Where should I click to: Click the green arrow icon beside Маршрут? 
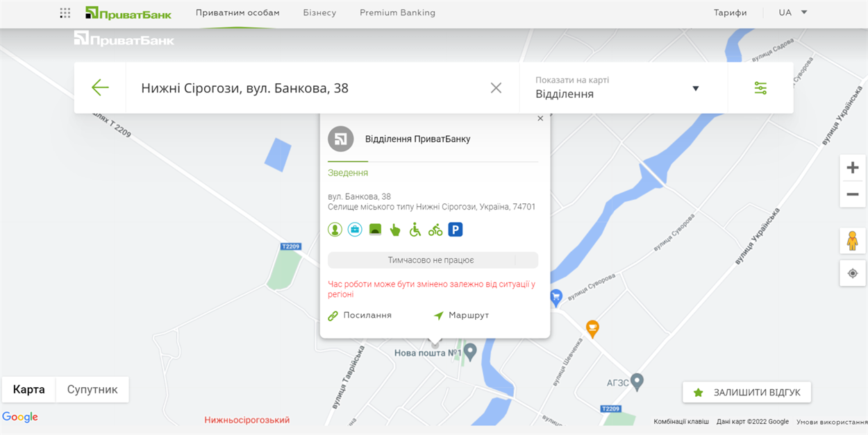click(x=438, y=316)
